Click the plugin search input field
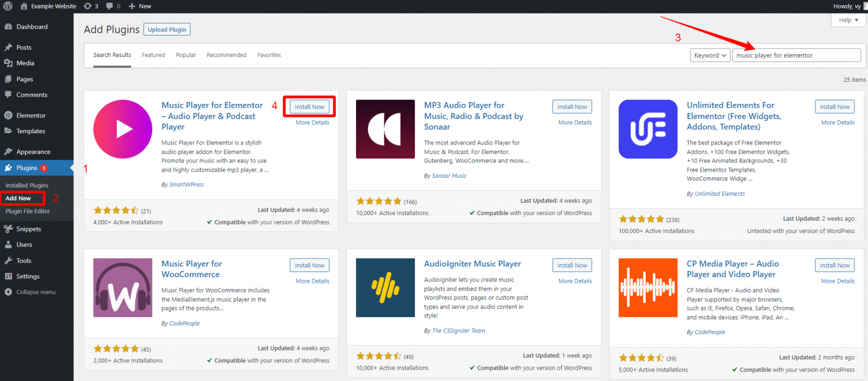 (796, 55)
